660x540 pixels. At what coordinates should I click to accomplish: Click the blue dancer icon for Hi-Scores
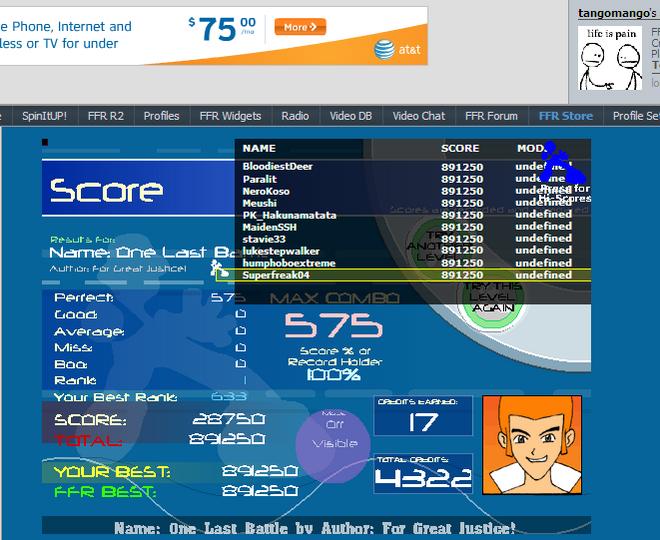tap(562, 162)
